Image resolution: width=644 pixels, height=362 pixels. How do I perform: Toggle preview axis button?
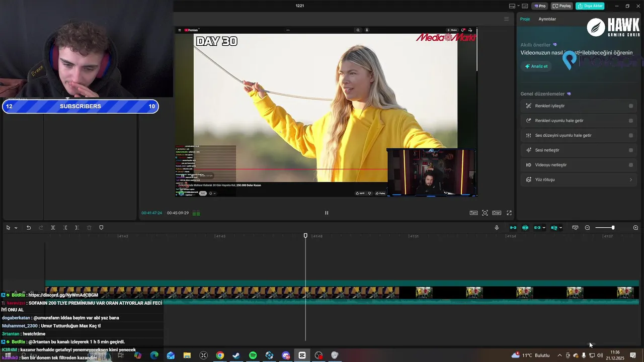[554, 228]
